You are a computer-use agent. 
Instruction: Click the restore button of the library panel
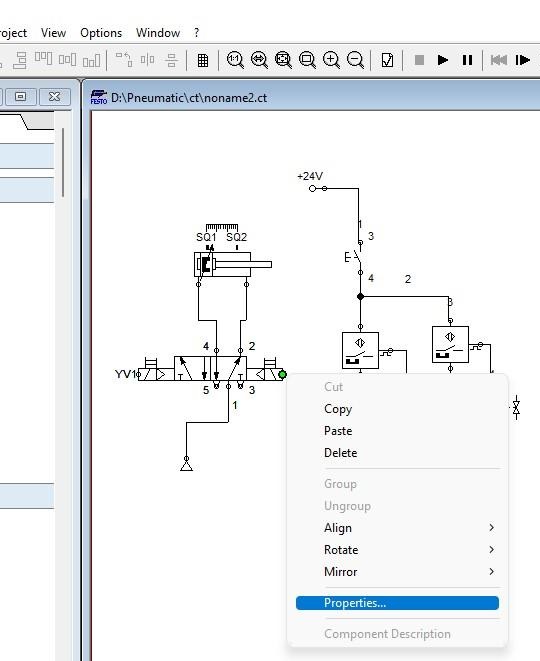[20, 97]
